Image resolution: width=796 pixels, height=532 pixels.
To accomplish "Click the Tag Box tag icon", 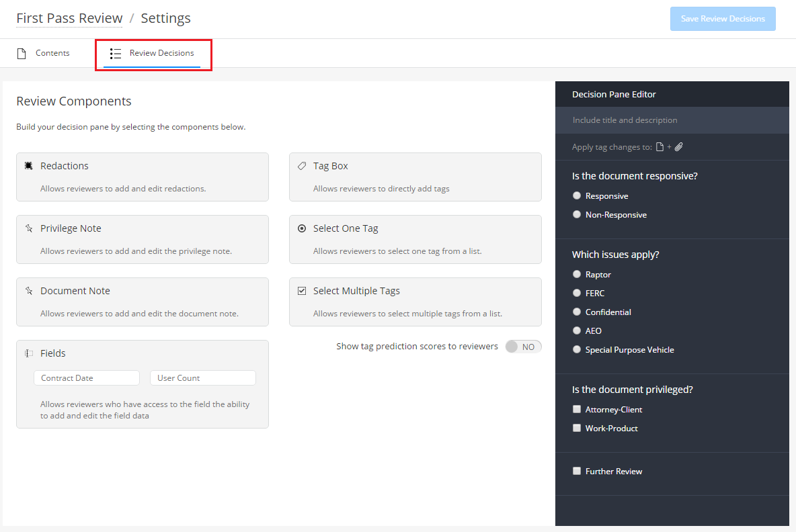I will [302, 166].
